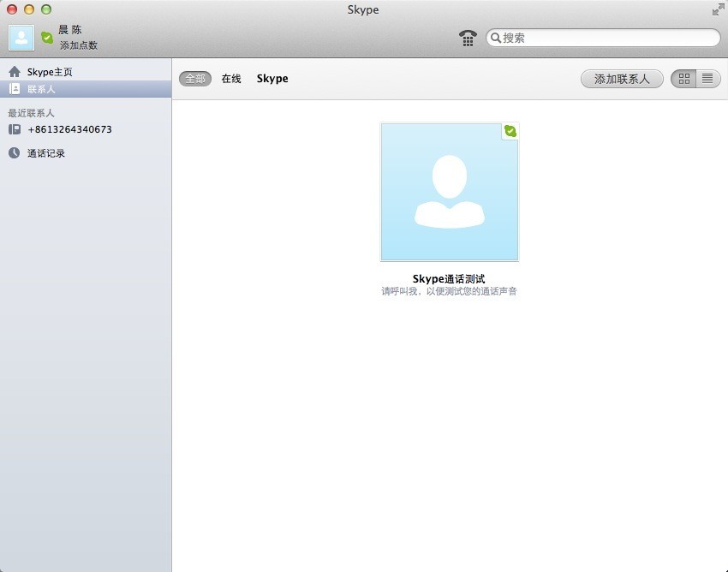
Task: Open 通话记录 call history
Action: (x=86, y=152)
